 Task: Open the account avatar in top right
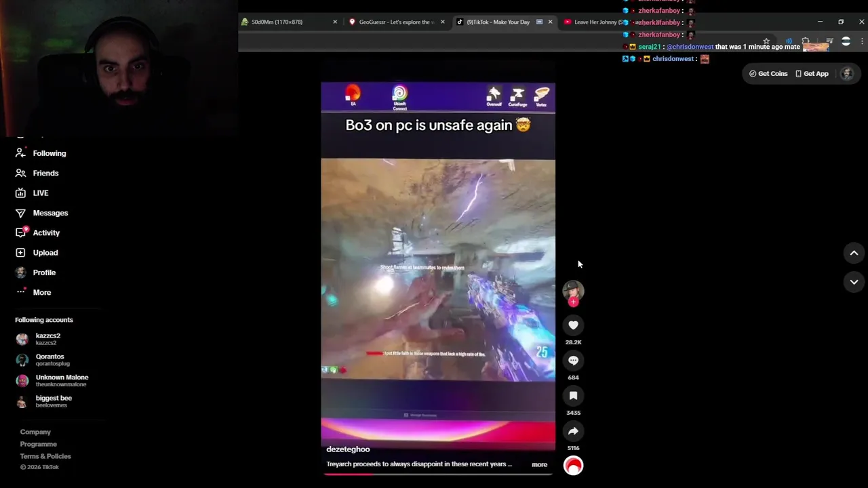(846, 73)
